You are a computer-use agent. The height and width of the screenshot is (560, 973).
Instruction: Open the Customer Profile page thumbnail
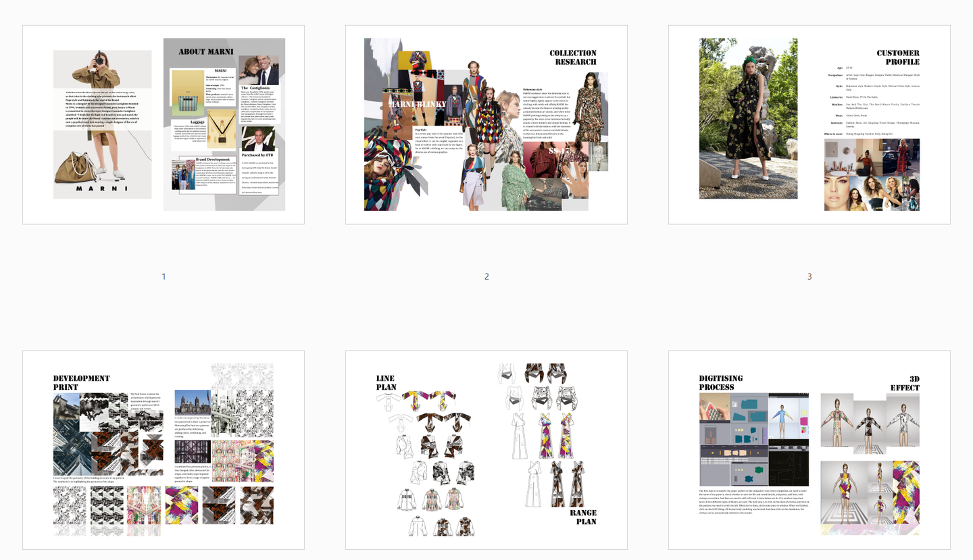pyautogui.click(x=809, y=125)
